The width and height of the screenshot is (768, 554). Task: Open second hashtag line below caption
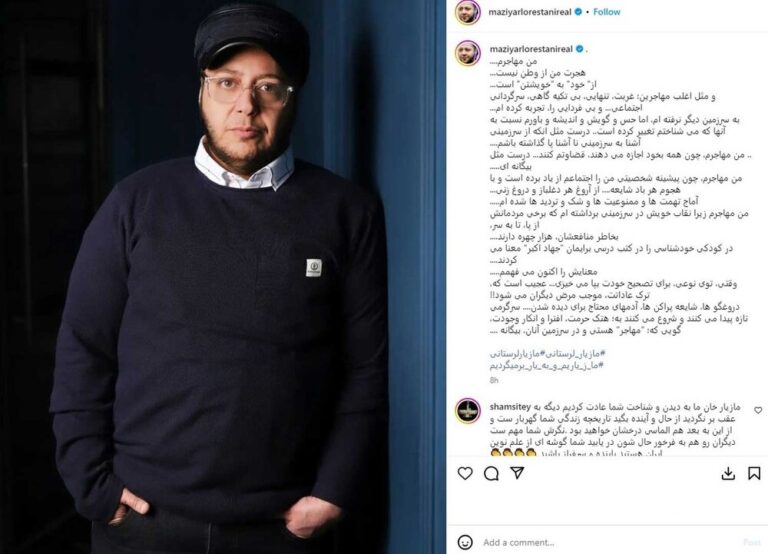(x=547, y=365)
